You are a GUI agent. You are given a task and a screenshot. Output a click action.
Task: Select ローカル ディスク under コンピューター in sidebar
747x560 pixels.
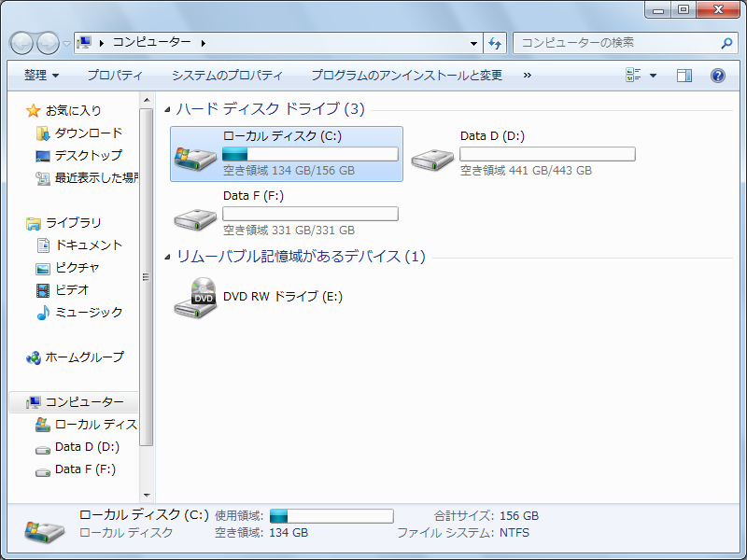pyautogui.click(x=96, y=425)
